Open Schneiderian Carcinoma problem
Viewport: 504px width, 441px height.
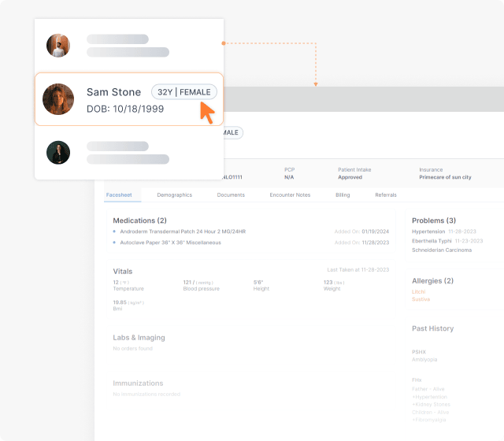442,250
